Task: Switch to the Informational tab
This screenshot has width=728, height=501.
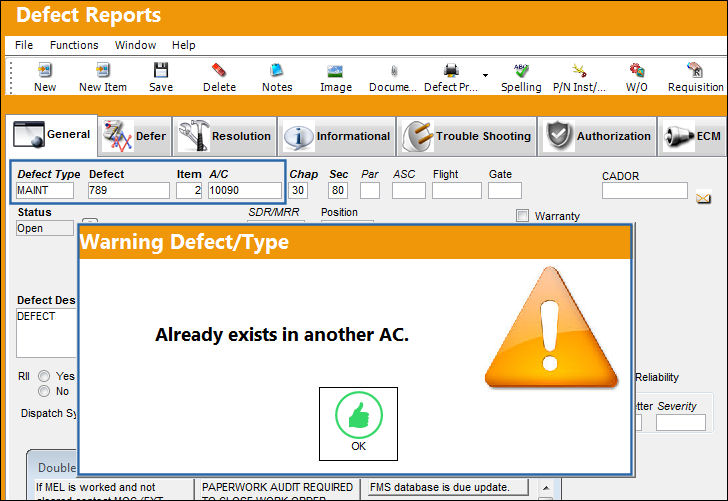Action: click(337, 136)
